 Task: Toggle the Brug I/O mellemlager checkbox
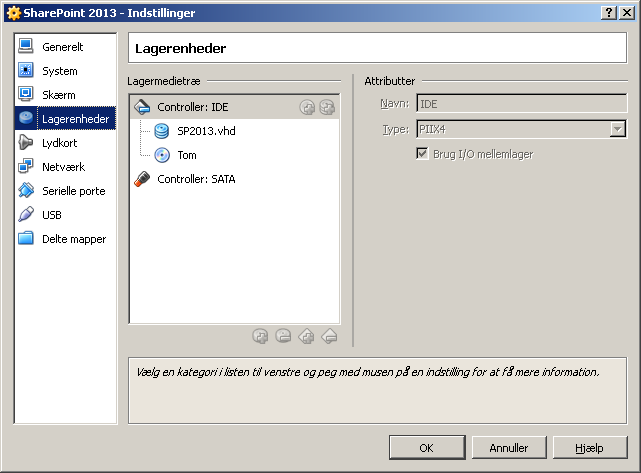(x=423, y=154)
